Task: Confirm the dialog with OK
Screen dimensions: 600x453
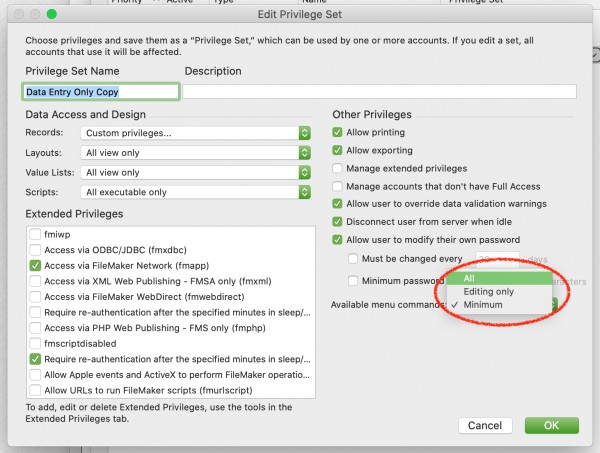Action: [x=552, y=425]
